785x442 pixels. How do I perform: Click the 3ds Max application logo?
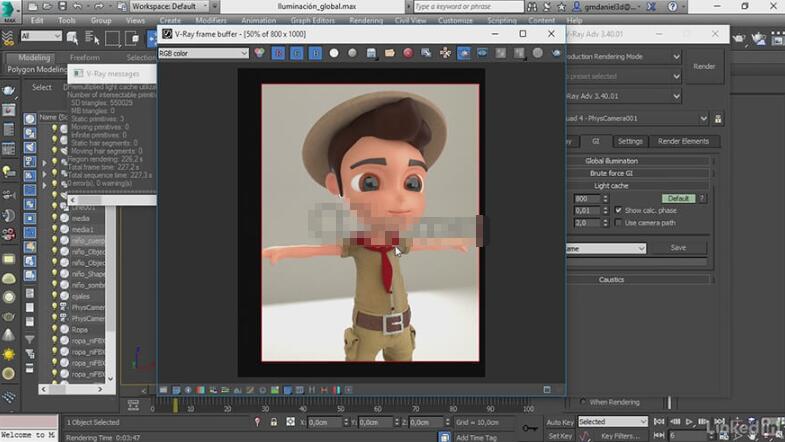tap(9, 10)
